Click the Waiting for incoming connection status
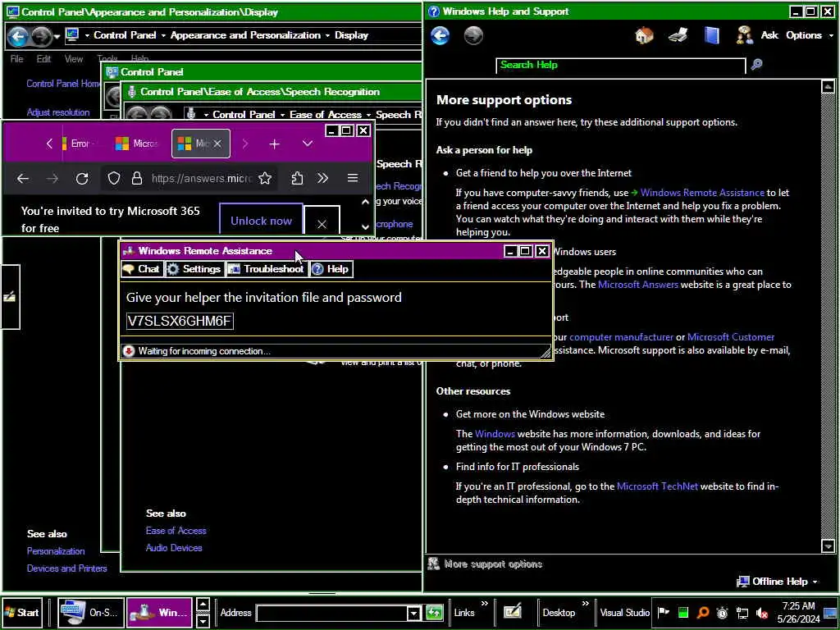The image size is (840, 630). 203,351
